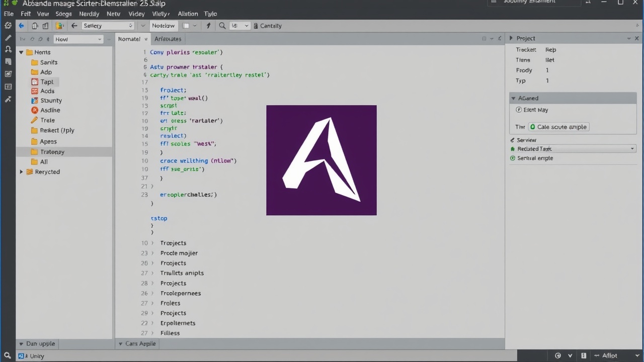Click the Notclow button

[x=164, y=26]
